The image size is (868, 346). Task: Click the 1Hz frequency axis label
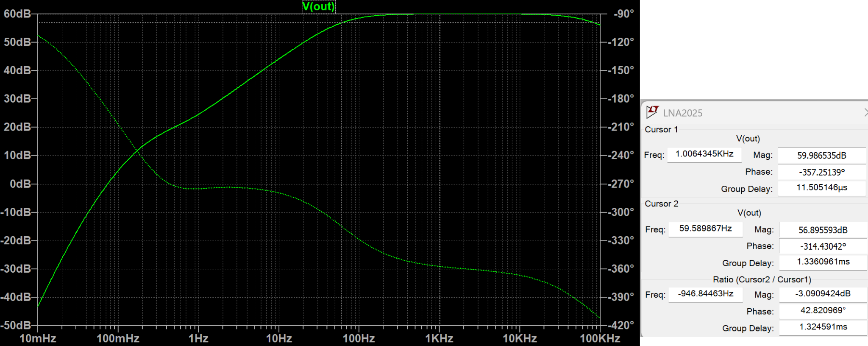click(198, 338)
